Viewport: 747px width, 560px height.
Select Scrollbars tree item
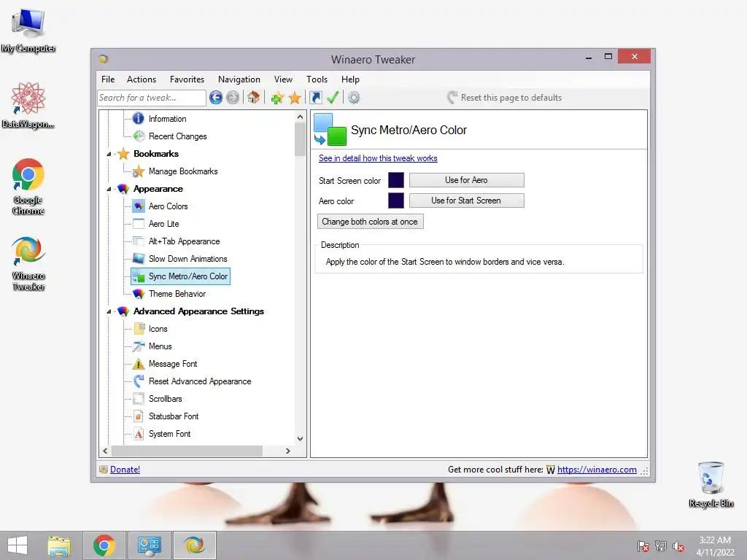point(165,399)
